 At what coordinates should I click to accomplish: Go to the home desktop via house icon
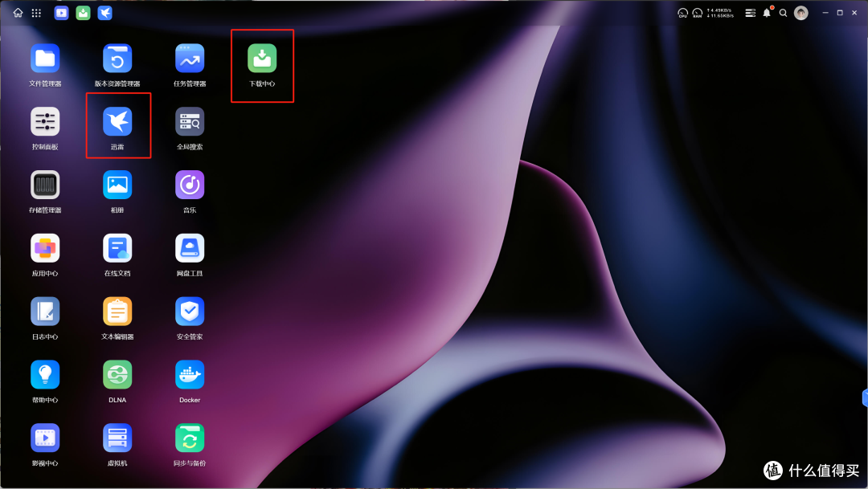[18, 13]
